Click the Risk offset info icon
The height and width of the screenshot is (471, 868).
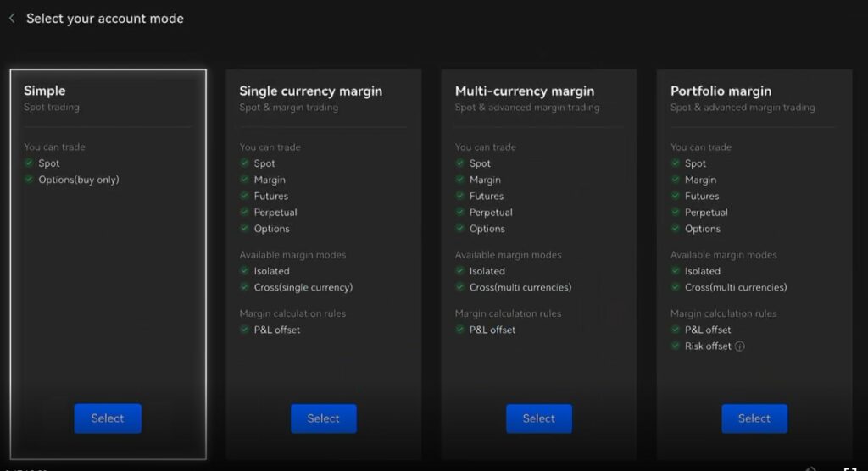pyautogui.click(x=740, y=346)
